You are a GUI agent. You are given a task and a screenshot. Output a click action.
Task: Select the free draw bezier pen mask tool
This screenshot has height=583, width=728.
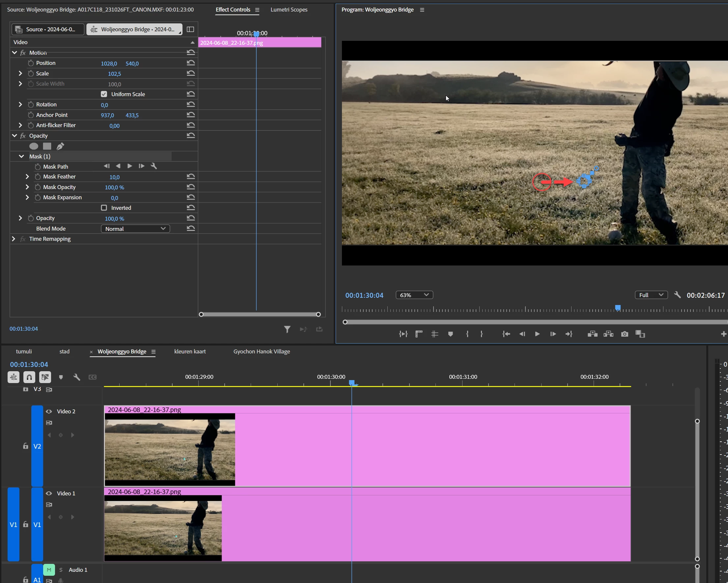[60, 146]
